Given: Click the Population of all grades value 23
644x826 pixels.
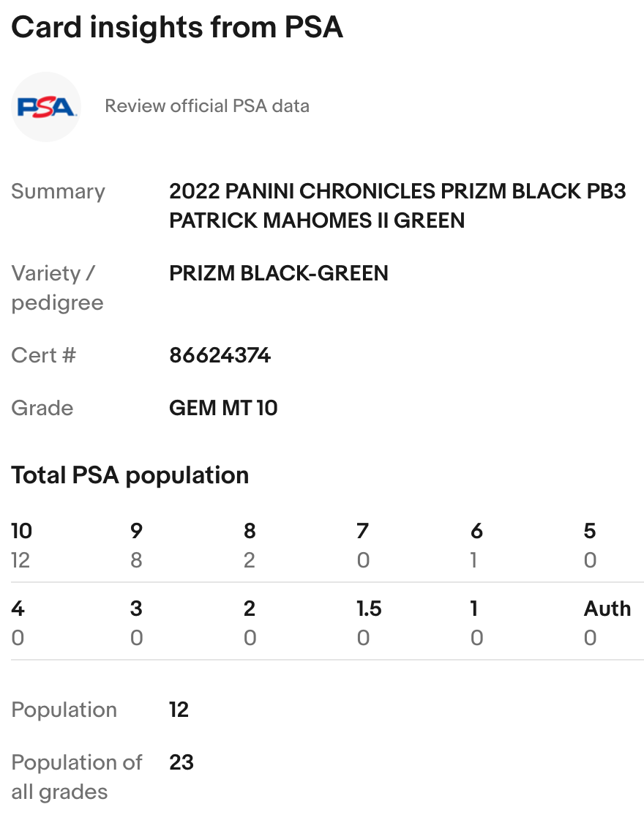Looking at the screenshot, I should (181, 762).
